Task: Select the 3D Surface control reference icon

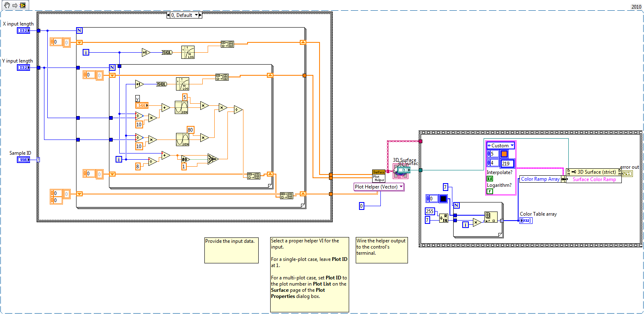Action: click(x=403, y=170)
